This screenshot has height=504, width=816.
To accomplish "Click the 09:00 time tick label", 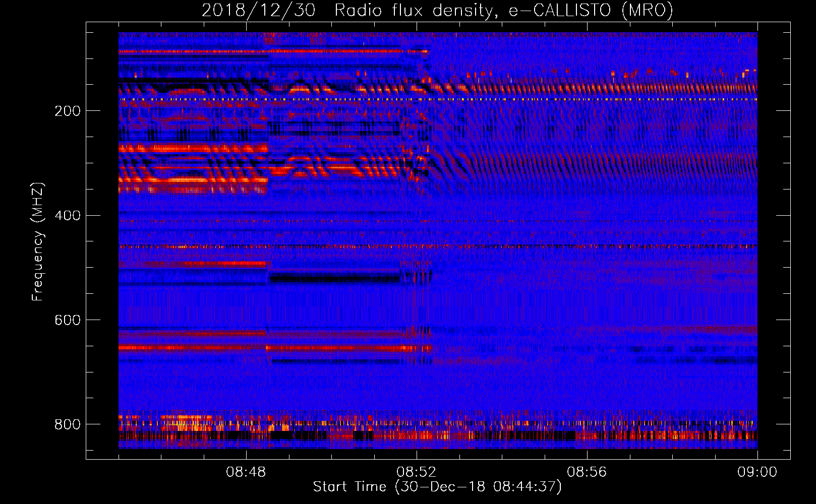I will coord(757,472).
